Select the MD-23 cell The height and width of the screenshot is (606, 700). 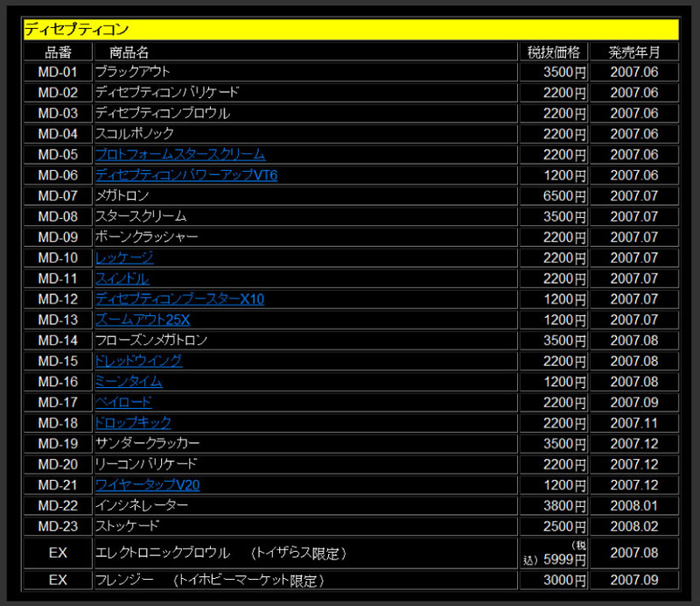click(x=58, y=526)
